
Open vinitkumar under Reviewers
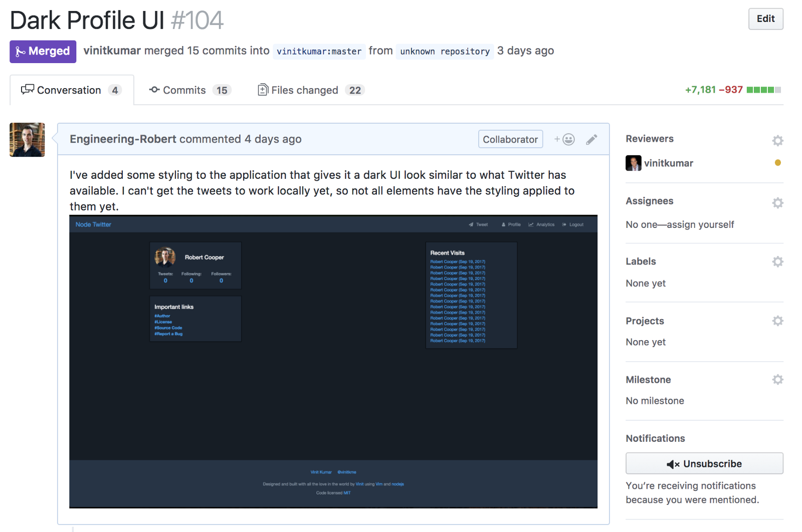pos(668,163)
